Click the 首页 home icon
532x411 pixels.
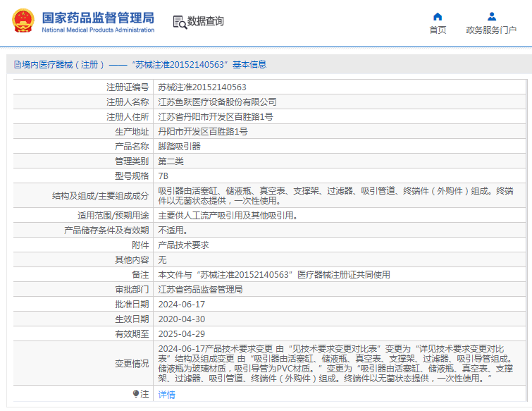coord(438,17)
